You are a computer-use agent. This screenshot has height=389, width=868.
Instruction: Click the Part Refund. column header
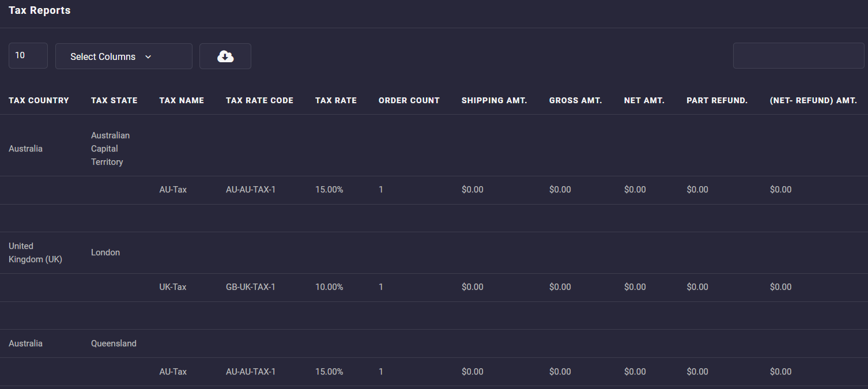(x=717, y=100)
